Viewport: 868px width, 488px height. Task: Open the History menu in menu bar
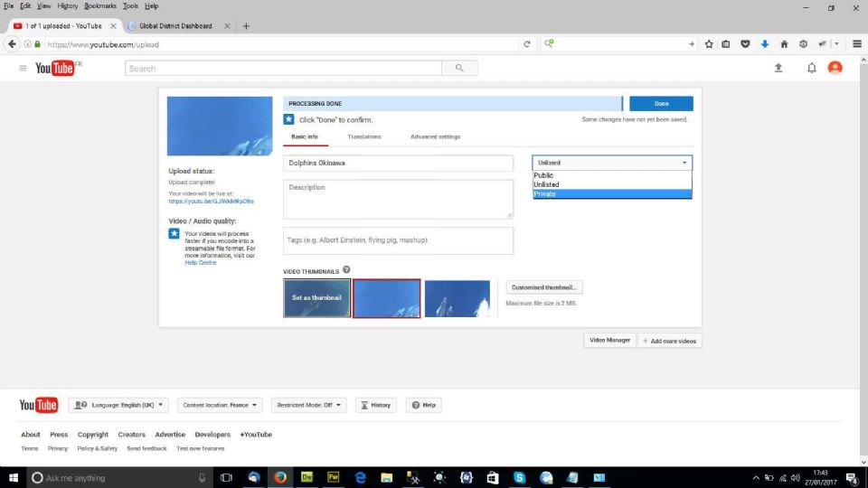(x=68, y=6)
